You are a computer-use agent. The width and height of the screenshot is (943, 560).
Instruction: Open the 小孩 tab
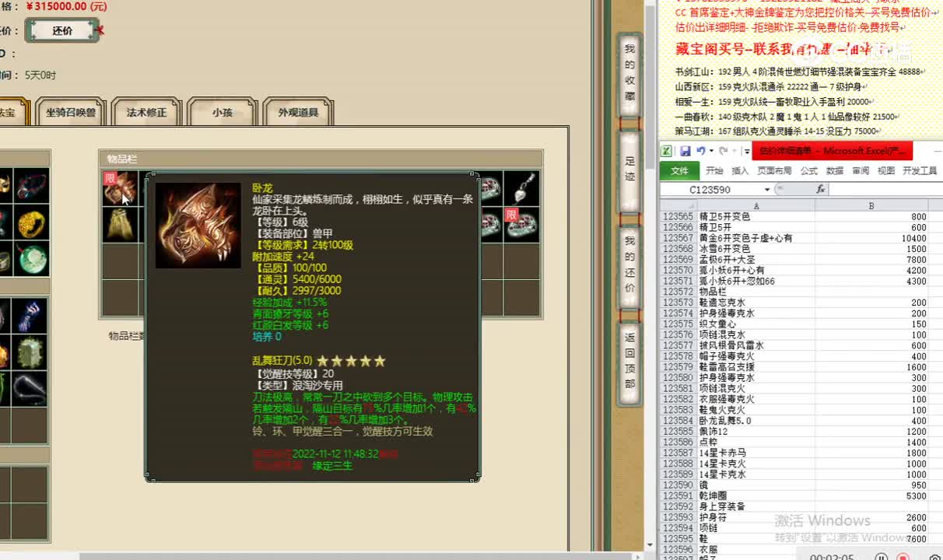point(222,112)
